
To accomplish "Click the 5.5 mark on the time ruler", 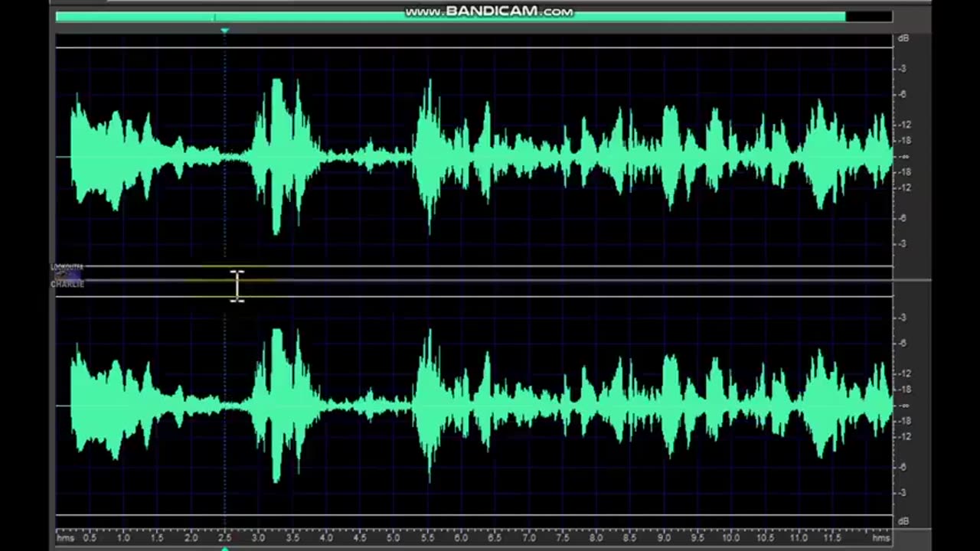I will coord(427,538).
